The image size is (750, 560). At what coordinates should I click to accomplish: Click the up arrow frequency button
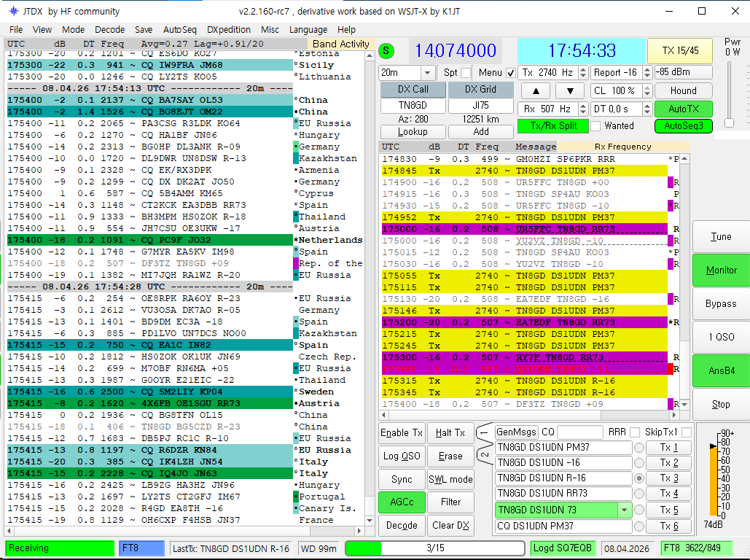pos(536,91)
